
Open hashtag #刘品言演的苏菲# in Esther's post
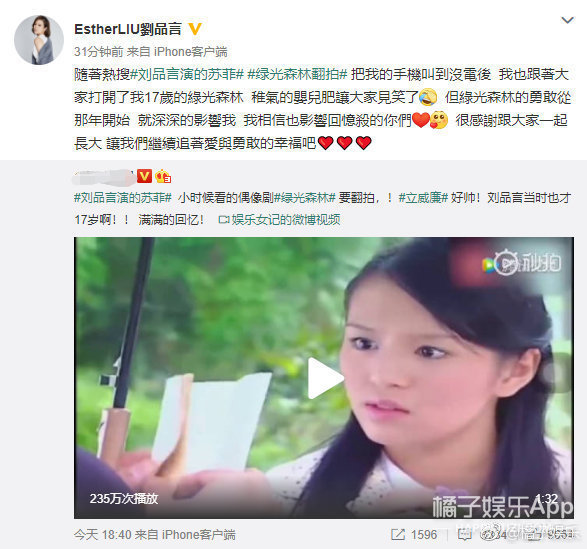pos(187,75)
